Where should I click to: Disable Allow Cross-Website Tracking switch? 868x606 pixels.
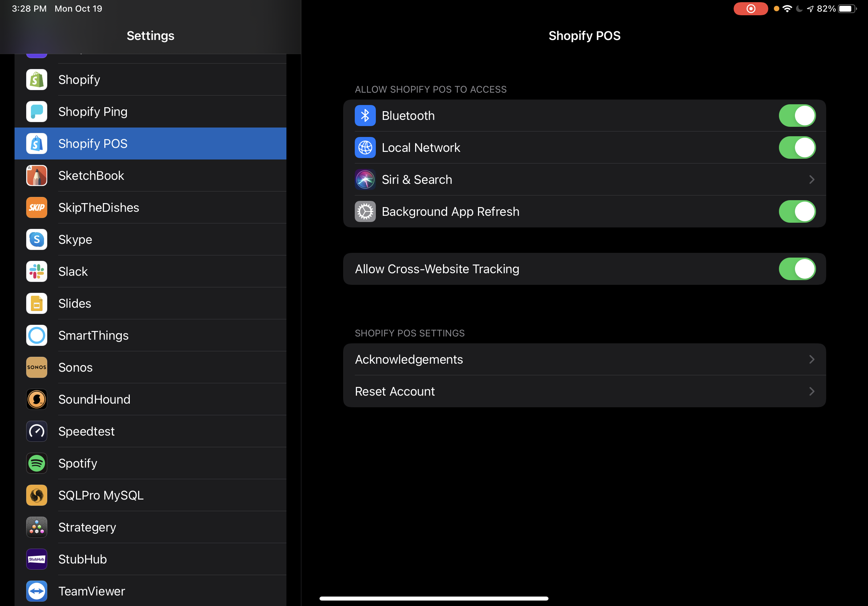[x=797, y=269]
